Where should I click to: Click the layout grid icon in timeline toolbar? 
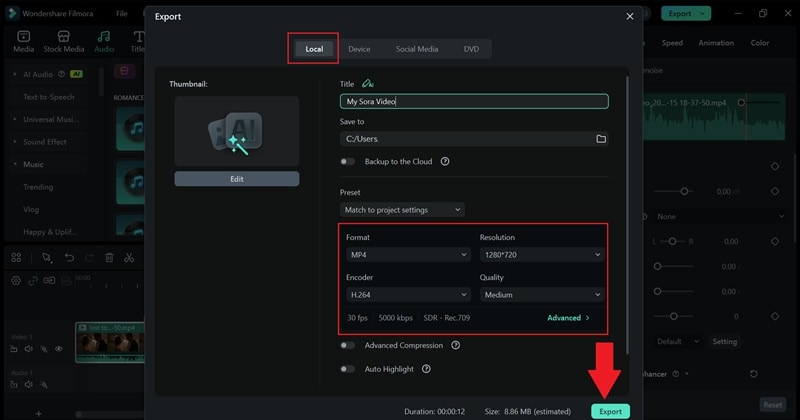[x=16, y=258]
